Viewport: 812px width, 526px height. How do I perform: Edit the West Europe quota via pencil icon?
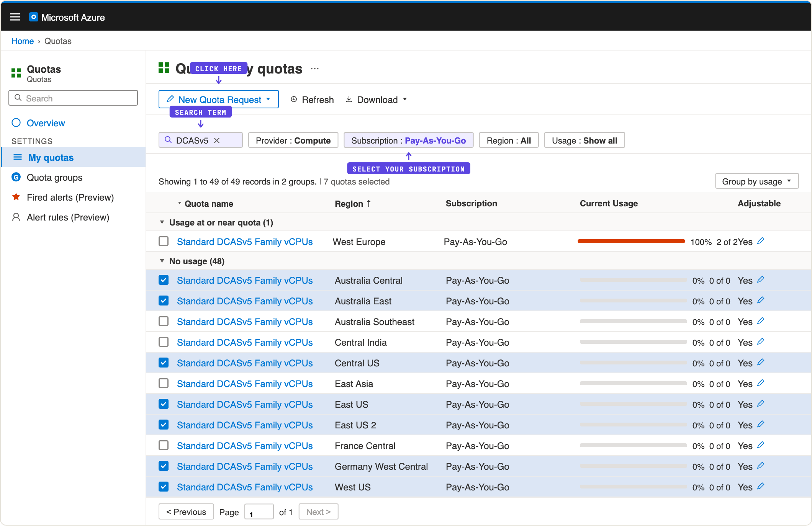(761, 241)
